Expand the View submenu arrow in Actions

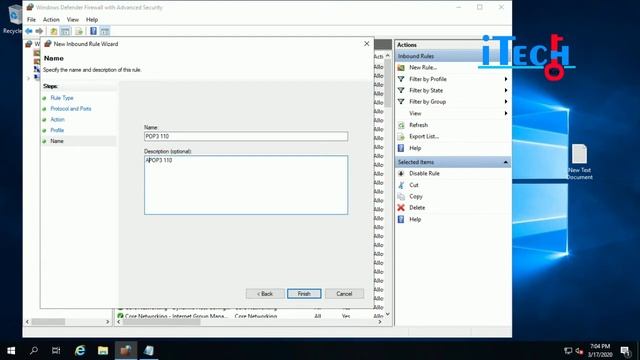506,113
